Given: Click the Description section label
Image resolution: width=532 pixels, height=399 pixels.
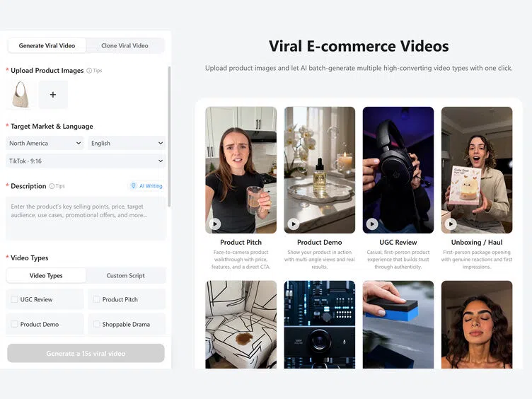Looking at the screenshot, I should 28,186.
